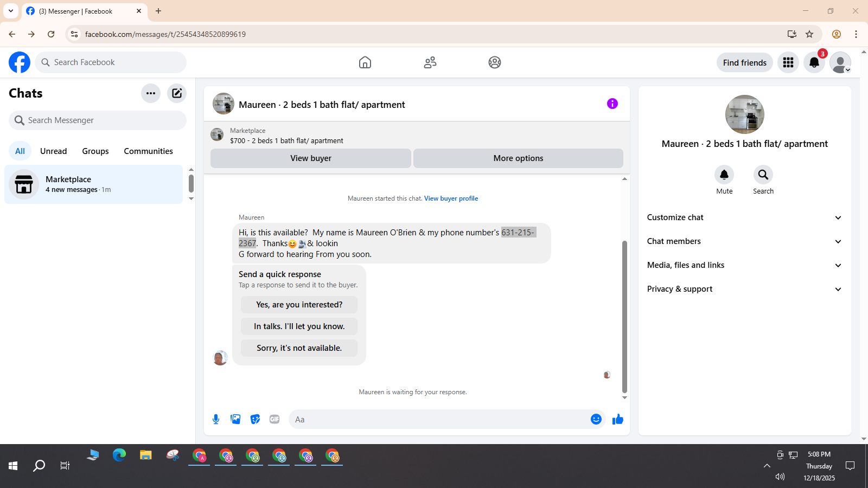Send a thumbs-up like
Image resolution: width=868 pixels, height=488 pixels.
tap(618, 419)
